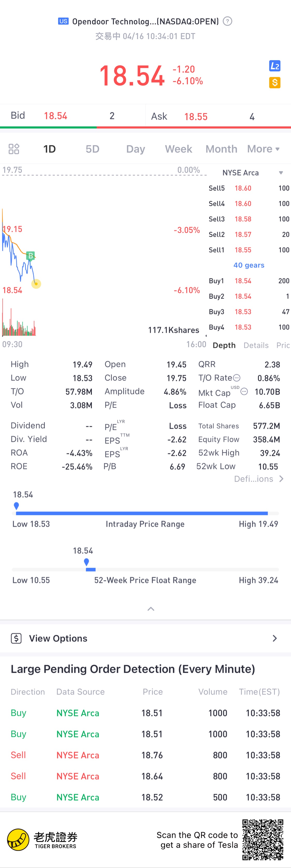Tap the Tiger Brokers logo

click(18, 840)
